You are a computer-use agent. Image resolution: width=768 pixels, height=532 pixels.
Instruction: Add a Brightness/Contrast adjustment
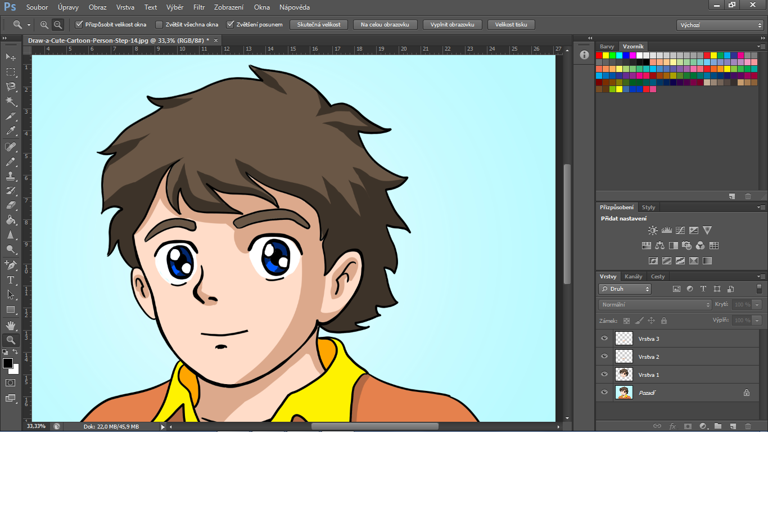pyautogui.click(x=652, y=231)
